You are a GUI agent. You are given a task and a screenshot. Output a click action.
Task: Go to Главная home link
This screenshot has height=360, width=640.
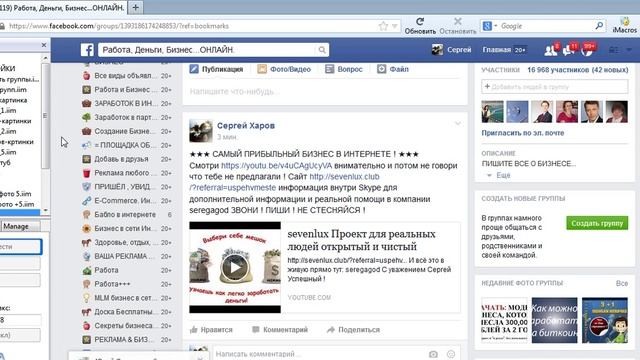tap(496, 50)
